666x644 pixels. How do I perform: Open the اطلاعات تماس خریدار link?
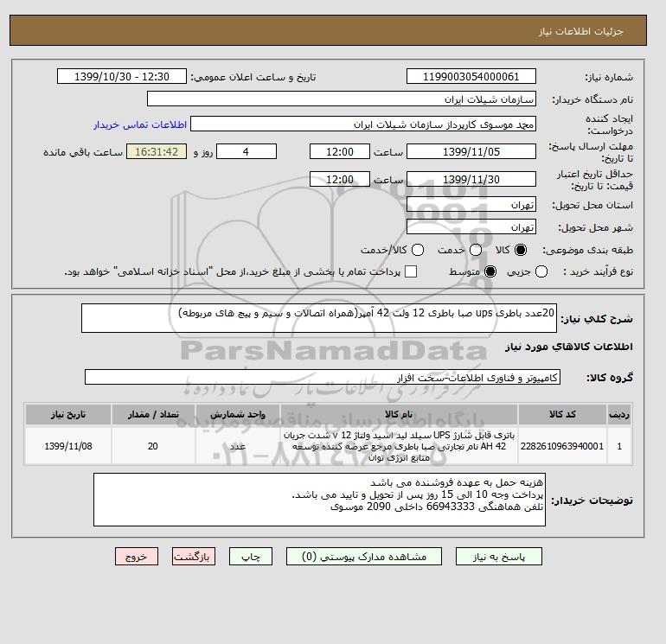click(x=140, y=124)
